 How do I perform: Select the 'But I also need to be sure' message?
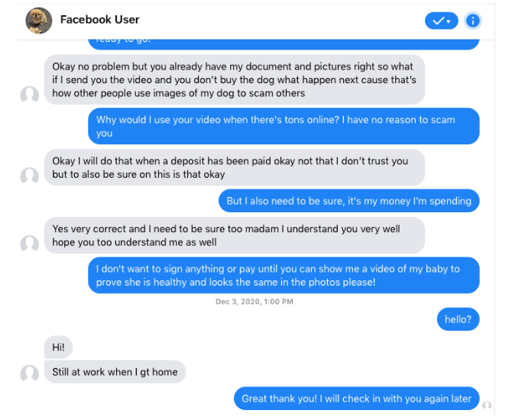coord(349,201)
